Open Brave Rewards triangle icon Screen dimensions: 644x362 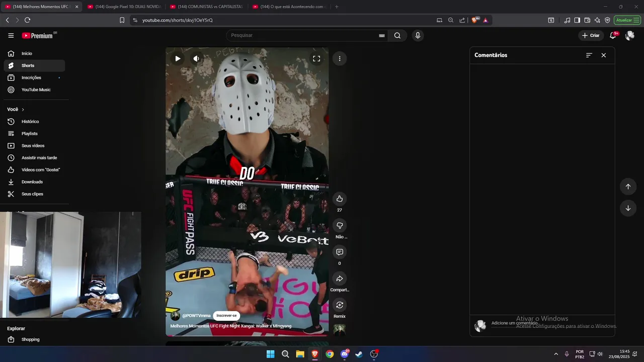(x=486, y=20)
